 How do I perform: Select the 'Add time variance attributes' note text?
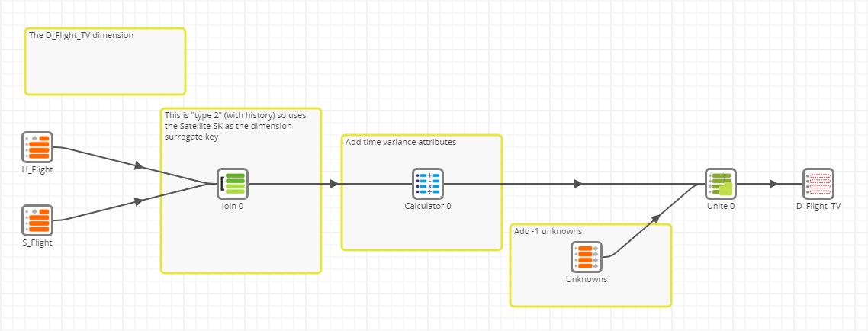click(400, 143)
